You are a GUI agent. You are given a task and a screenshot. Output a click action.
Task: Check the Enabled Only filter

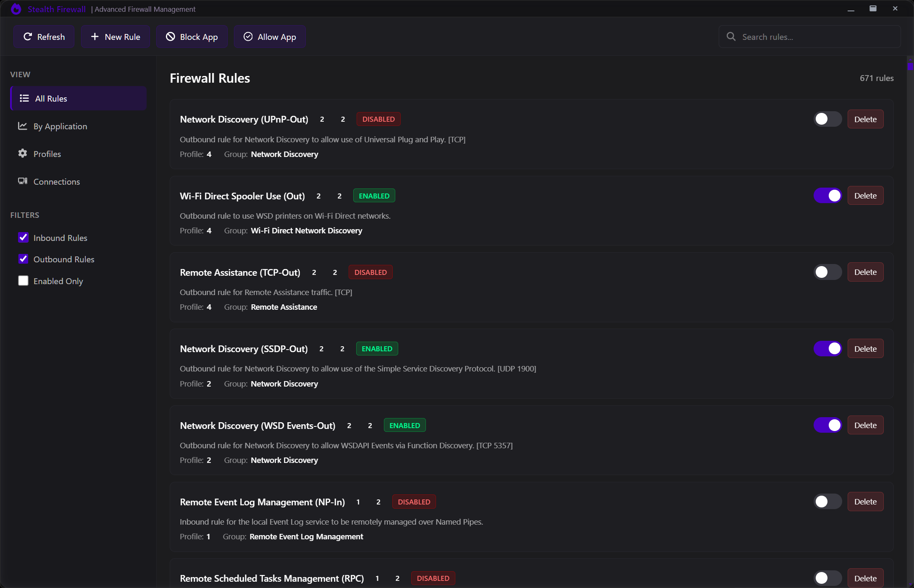click(x=24, y=281)
